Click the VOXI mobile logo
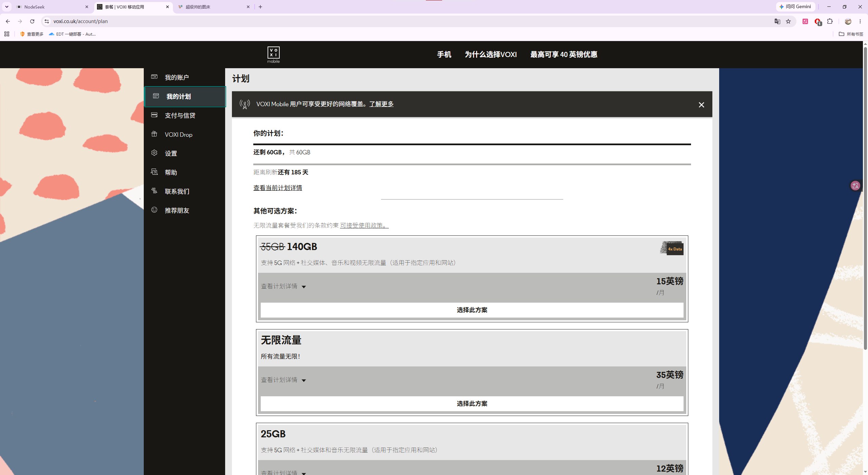The height and width of the screenshot is (475, 868). (273, 55)
